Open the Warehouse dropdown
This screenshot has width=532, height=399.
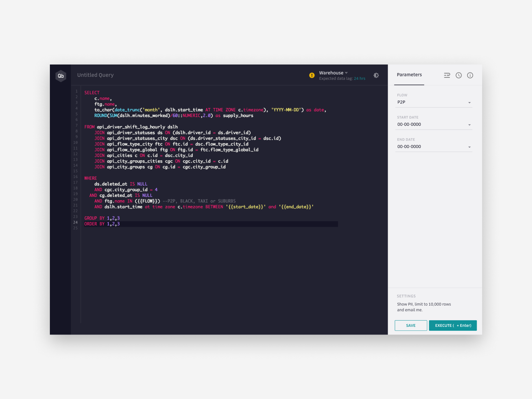(332, 72)
